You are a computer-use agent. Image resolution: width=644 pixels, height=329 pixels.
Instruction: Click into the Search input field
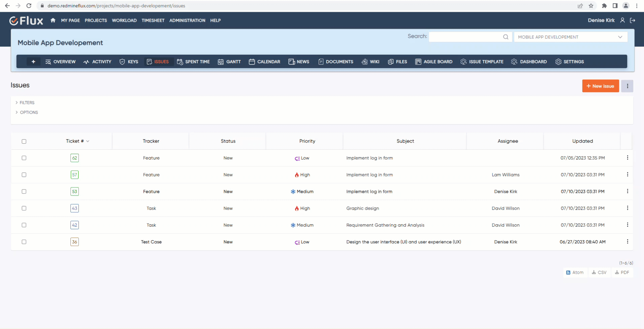tap(465, 37)
